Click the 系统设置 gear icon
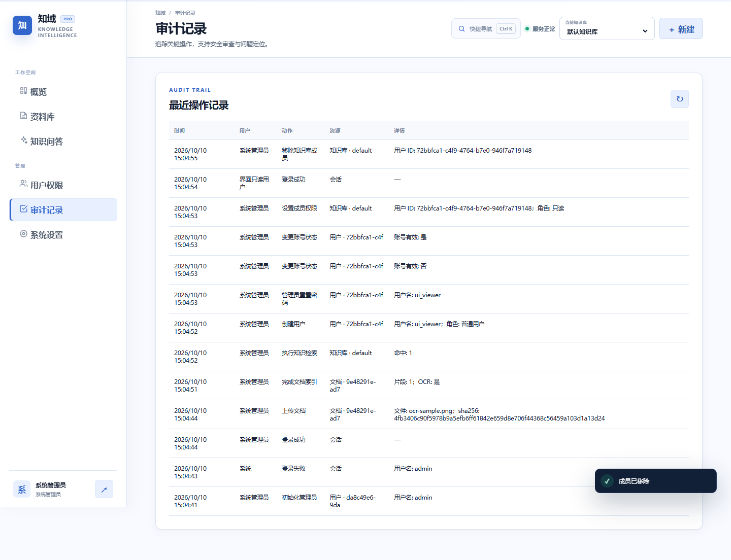This screenshot has height=560, width=731. point(23,234)
